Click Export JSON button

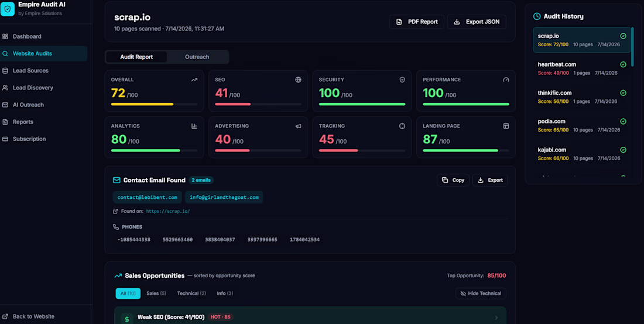477,22
